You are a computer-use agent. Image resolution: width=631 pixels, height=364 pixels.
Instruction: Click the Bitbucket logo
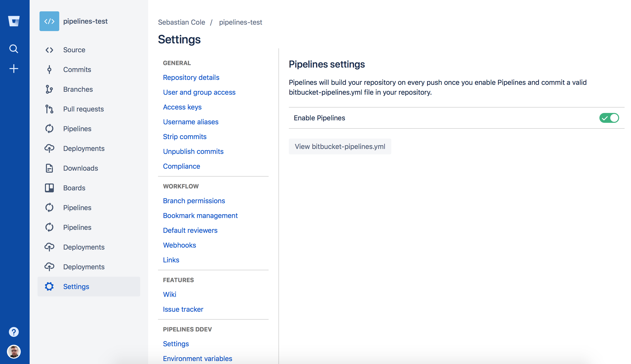pyautogui.click(x=14, y=21)
